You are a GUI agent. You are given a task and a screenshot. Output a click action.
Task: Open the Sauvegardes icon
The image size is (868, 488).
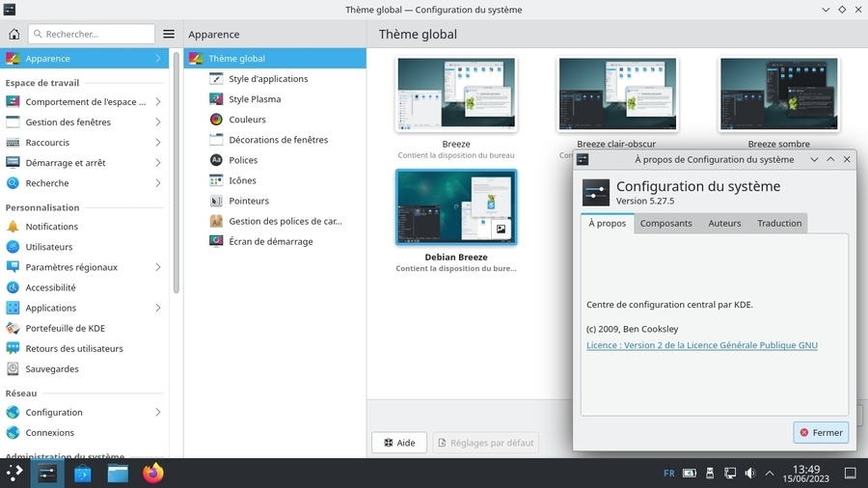[x=13, y=368]
